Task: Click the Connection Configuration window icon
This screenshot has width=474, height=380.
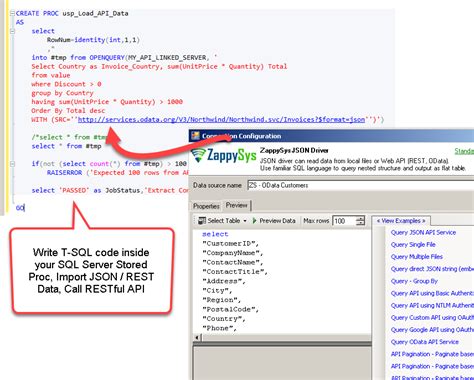Action: click(x=195, y=136)
